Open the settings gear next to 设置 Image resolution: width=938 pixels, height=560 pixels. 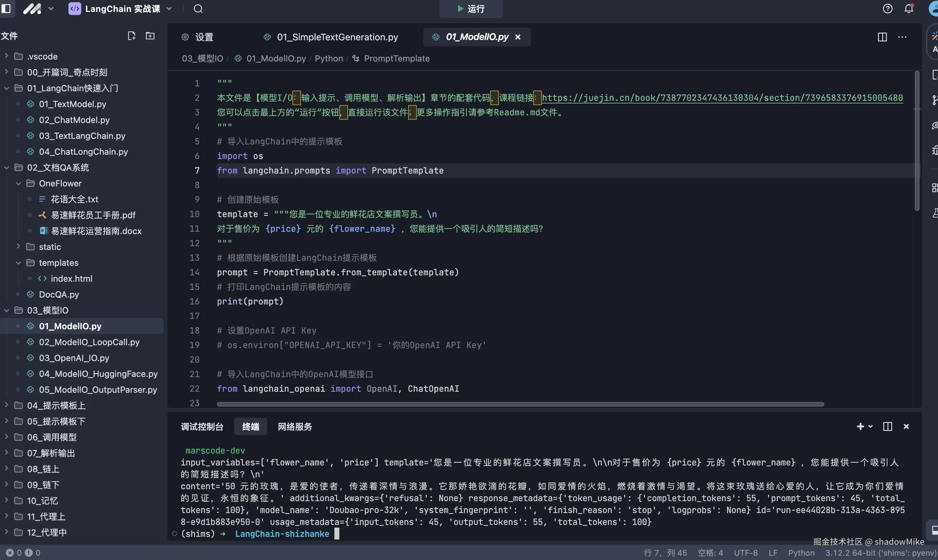(185, 37)
